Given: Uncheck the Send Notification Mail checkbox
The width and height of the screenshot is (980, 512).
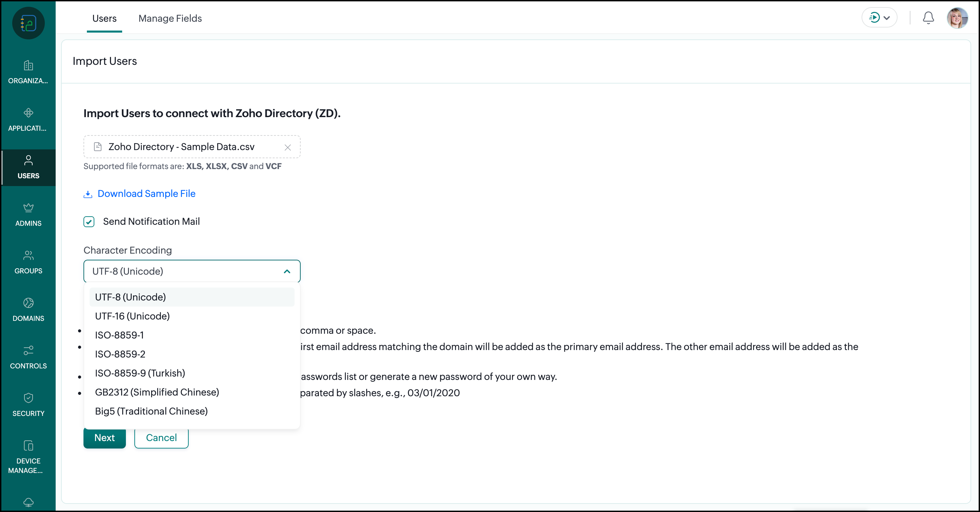Looking at the screenshot, I should (89, 222).
